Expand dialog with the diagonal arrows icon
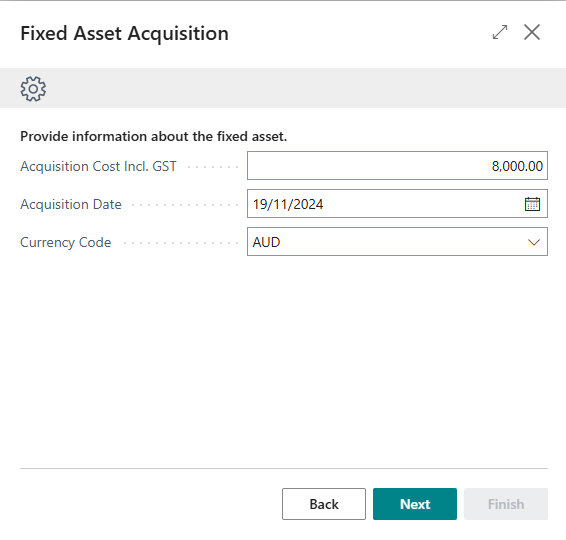Screen dimensions: 566x540 (500, 32)
